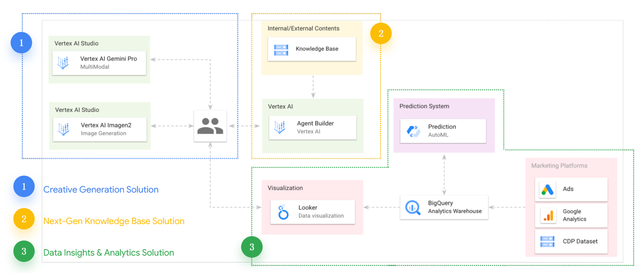Click "Data Insights & Analytics Solution" legend text
The width and height of the screenshot is (644, 273).
pyautogui.click(x=109, y=253)
